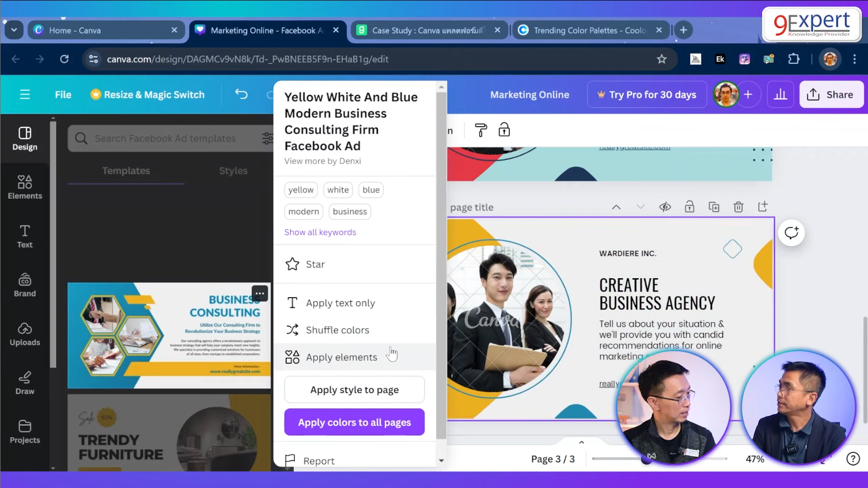
Task: Click Try Pro for 30 days
Action: pyautogui.click(x=646, y=94)
